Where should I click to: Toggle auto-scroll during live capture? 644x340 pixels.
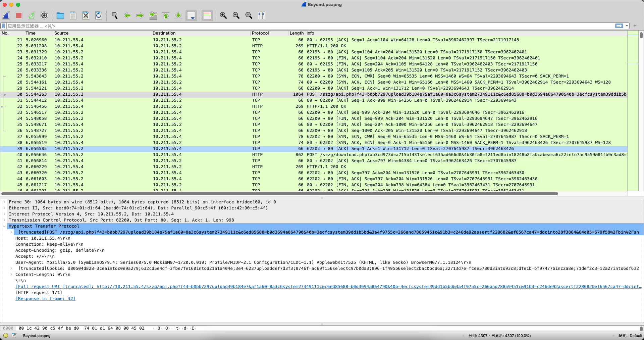point(191,15)
